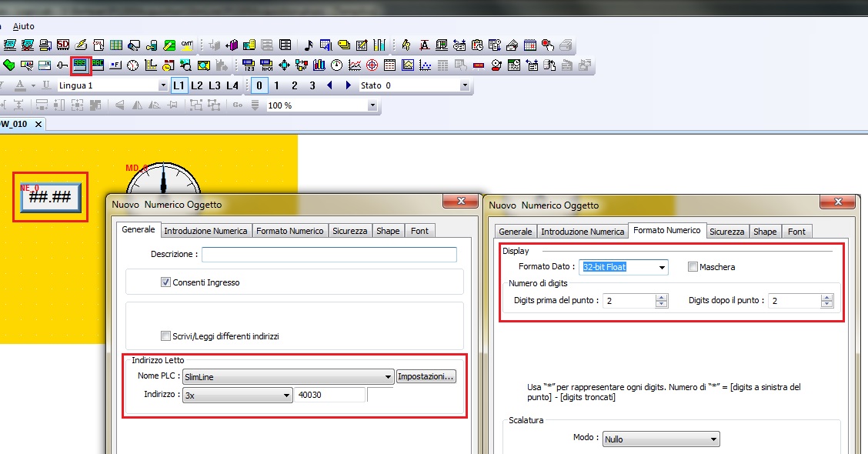Click the Digits dopo il punto field
The width and height of the screenshot is (868, 454).
click(x=794, y=301)
